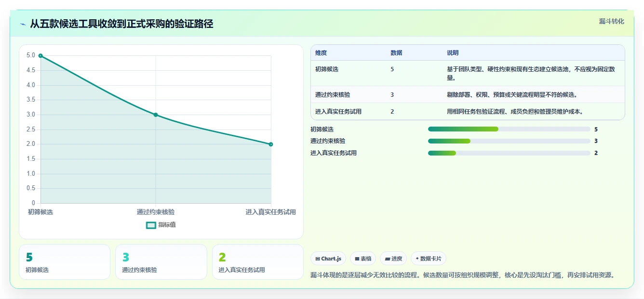Select the 初筛候选 cell in the table
The width and height of the screenshot is (644, 299).
click(327, 69)
